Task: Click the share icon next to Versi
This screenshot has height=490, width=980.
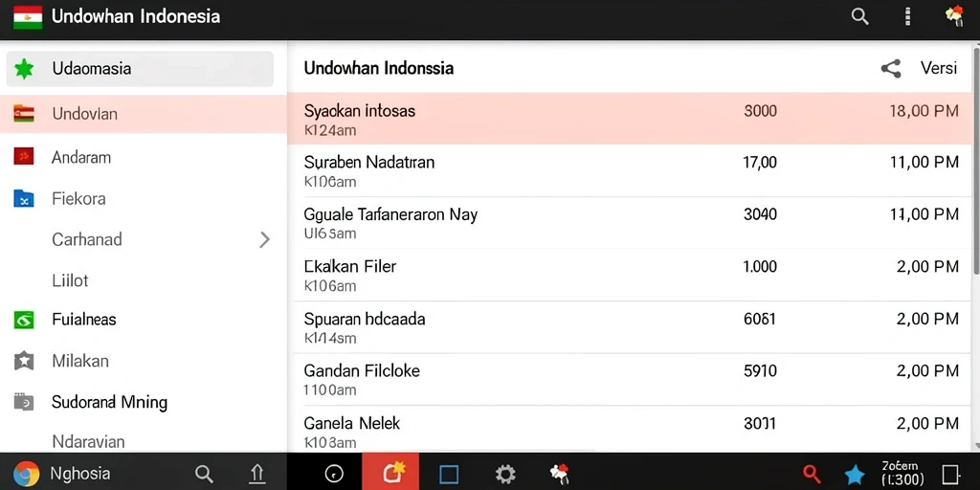Action: [x=891, y=69]
